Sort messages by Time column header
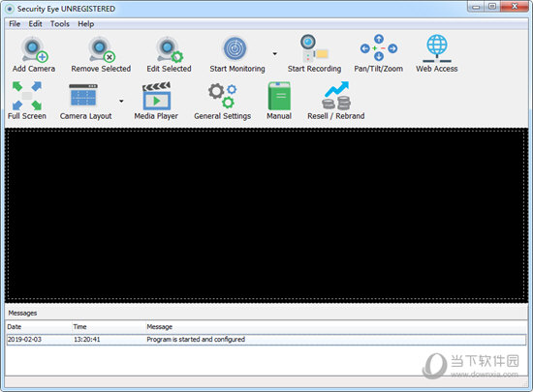The height and width of the screenshot is (392, 533). [109, 327]
